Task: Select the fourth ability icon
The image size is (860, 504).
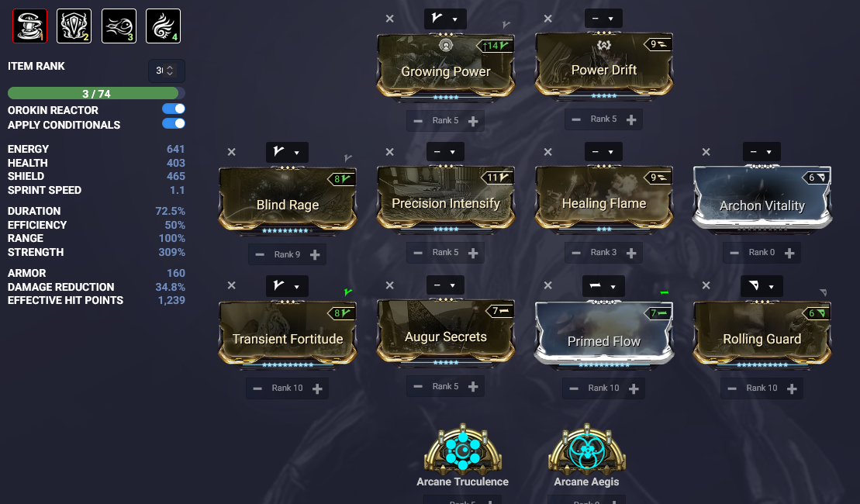Action: click(x=164, y=26)
